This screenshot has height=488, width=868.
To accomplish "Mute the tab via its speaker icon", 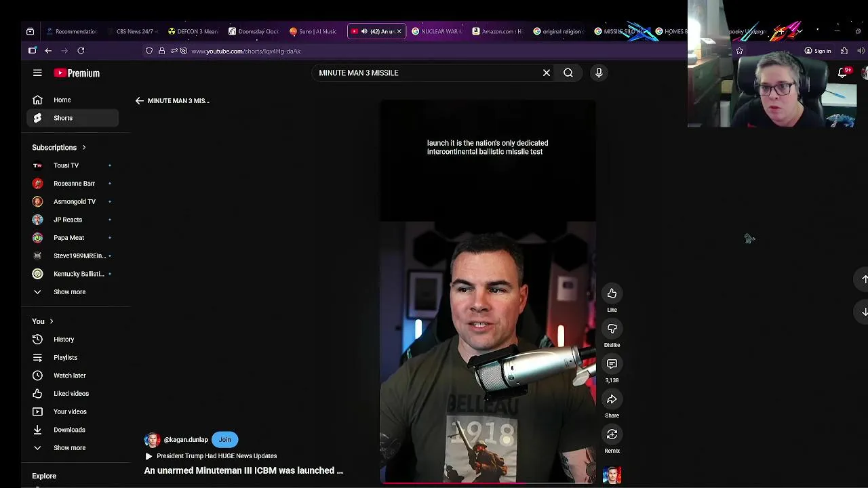I will 364,31.
